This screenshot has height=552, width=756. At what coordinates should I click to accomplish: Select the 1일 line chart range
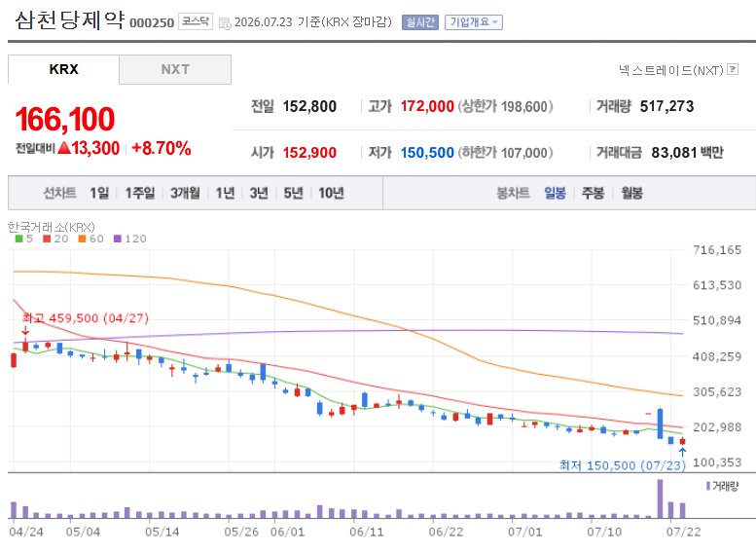point(99,193)
